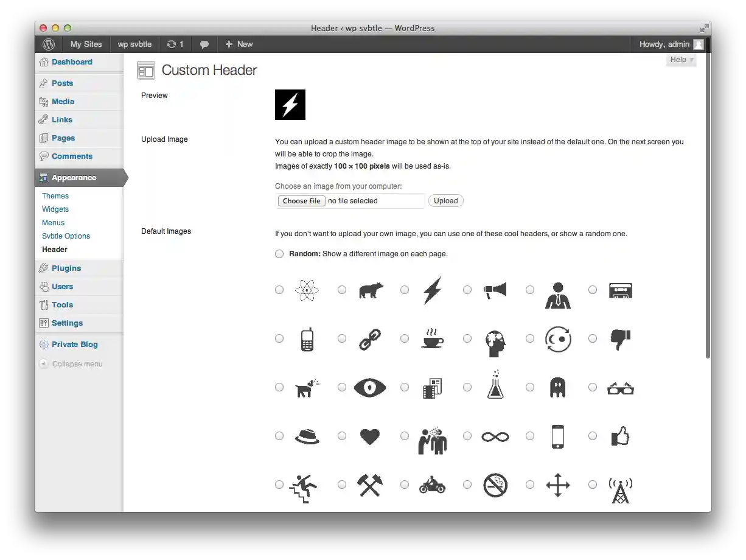Viewport: 746px width, 560px height.
Task: Choose the fedora hat header image
Action: (x=307, y=436)
